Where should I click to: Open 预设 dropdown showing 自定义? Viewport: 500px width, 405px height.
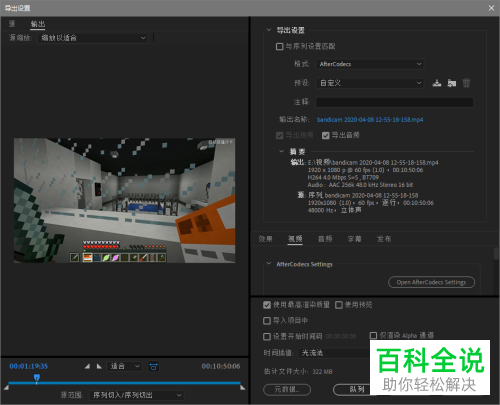click(x=370, y=83)
